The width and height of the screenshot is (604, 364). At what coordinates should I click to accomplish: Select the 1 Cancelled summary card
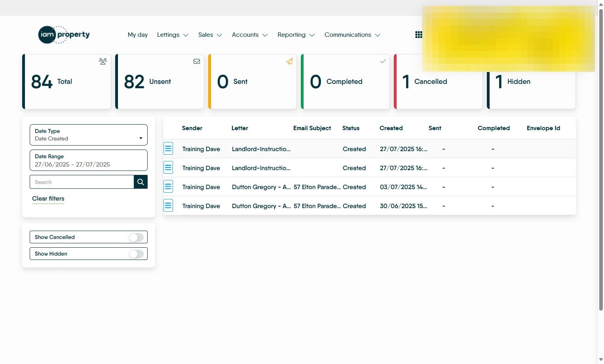pos(438,82)
